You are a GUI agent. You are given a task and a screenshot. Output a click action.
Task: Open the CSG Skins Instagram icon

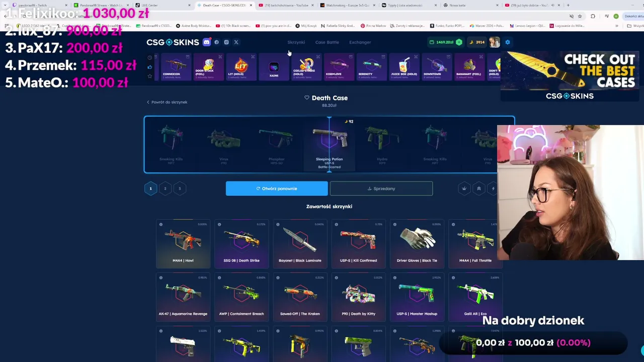(226, 42)
